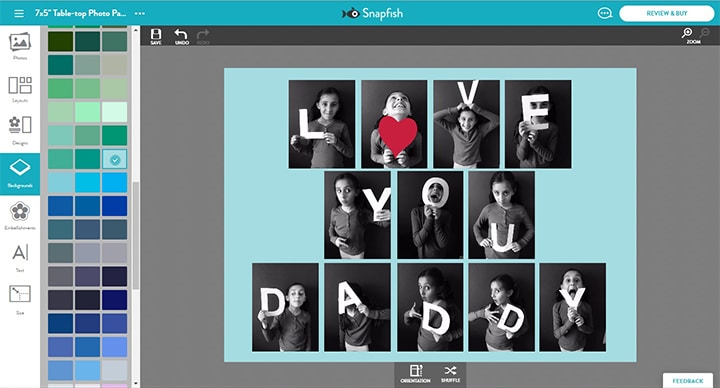The image size is (720, 388).
Task: Pick the dark olive green swatch
Action: coord(60,41)
